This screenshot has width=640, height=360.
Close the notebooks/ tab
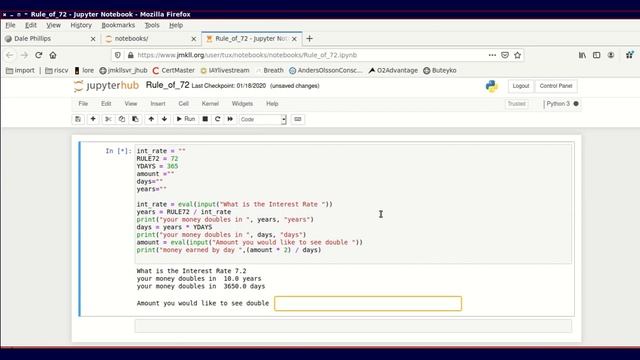click(x=194, y=39)
